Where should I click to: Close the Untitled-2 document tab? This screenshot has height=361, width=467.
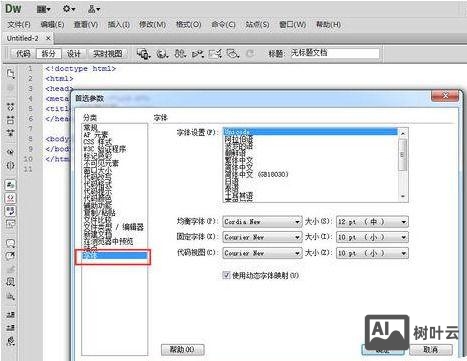pos(48,38)
